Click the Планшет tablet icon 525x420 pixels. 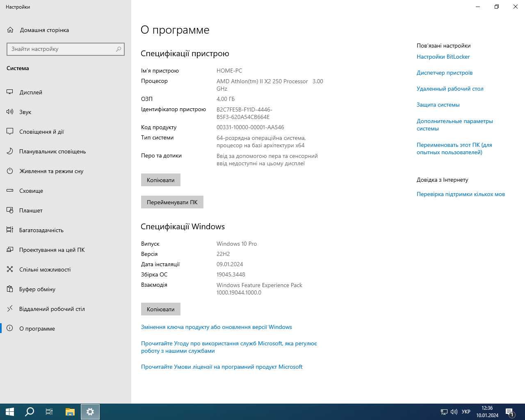tap(10, 210)
